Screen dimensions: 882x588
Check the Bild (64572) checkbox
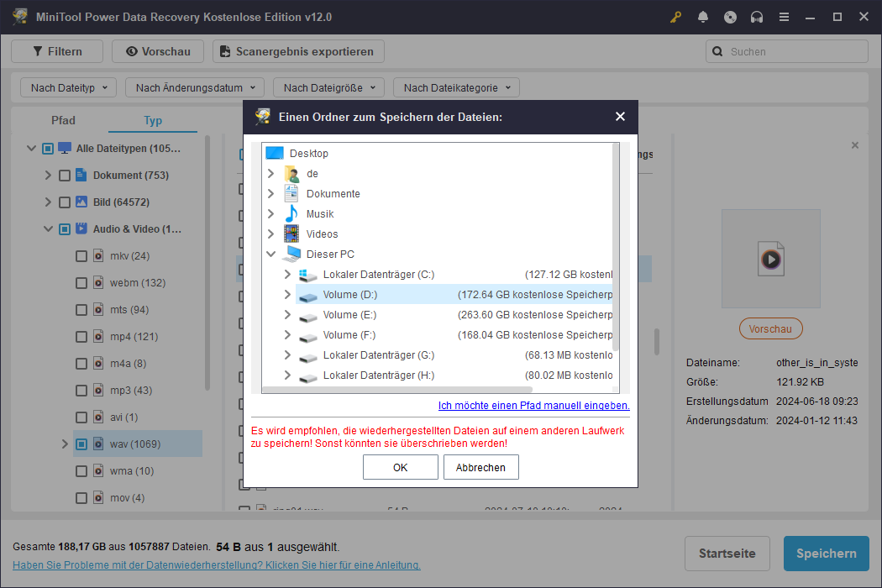click(65, 202)
